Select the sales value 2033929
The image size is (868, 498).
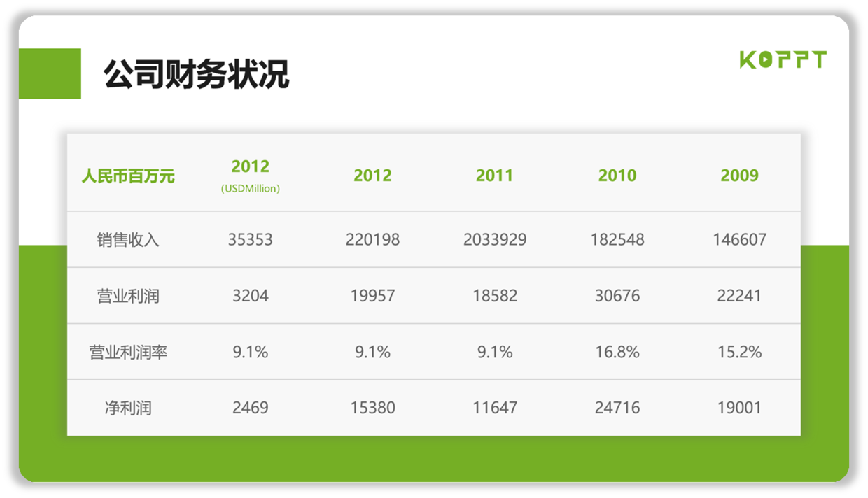[x=495, y=239]
